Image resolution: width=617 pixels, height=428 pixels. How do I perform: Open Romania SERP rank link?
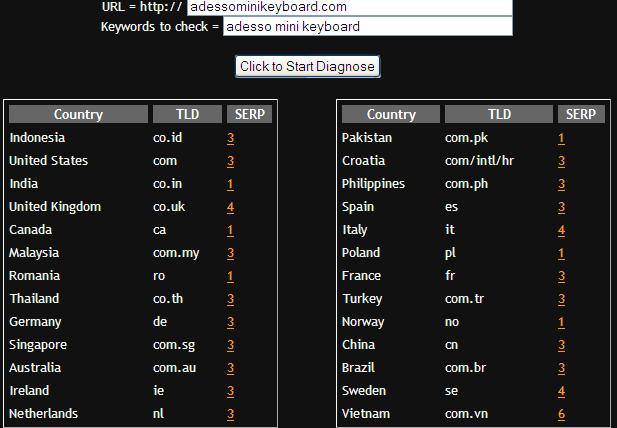231,276
